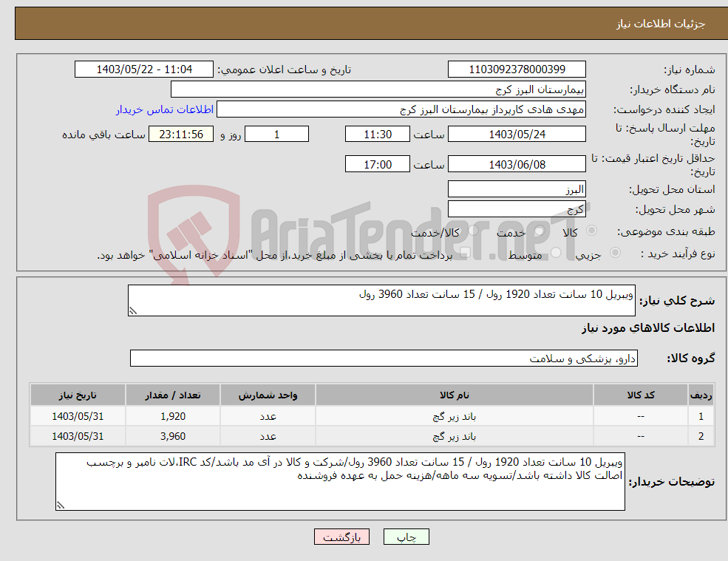Click the تعداد / مقدار column header

[173, 395]
